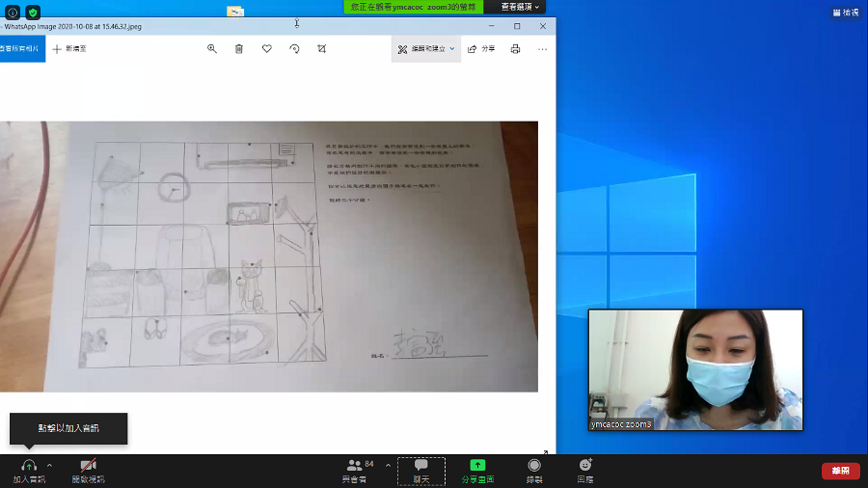This screenshot has width=868, height=488.
Task: Click the green Share Screen button
Action: (x=477, y=469)
